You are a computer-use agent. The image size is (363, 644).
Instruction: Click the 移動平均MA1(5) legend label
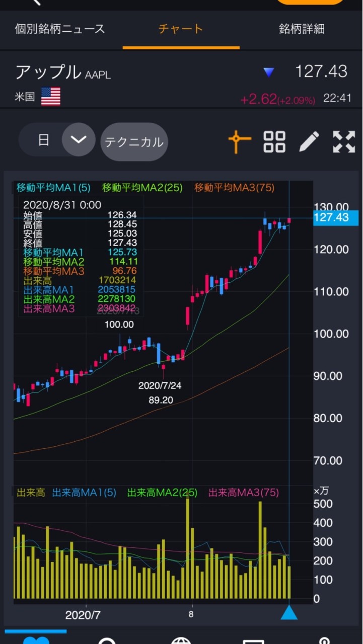[53, 188]
